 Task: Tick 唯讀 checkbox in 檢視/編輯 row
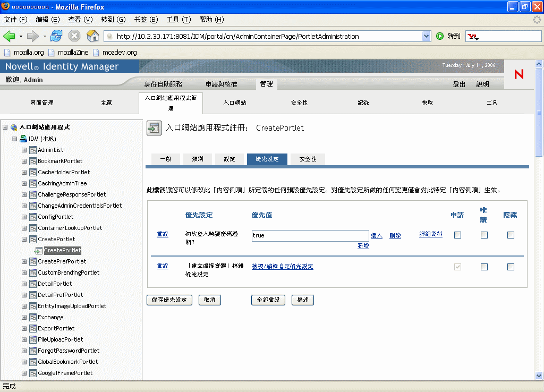click(484, 267)
